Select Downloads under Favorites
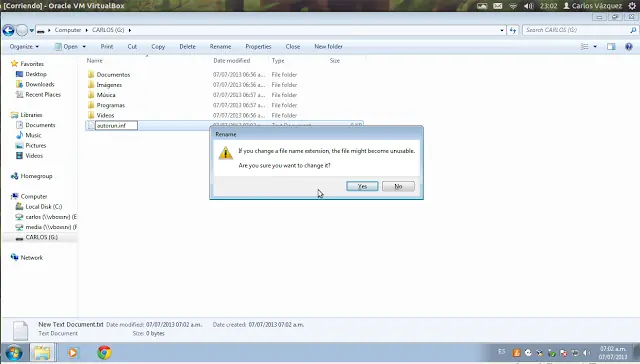640x364 pixels. coord(40,84)
